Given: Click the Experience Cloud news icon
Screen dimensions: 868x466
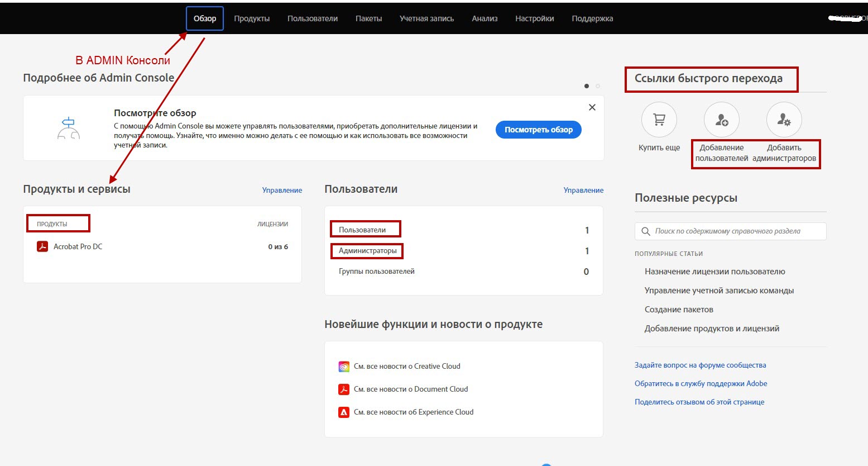Looking at the screenshot, I should tap(344, 412).
